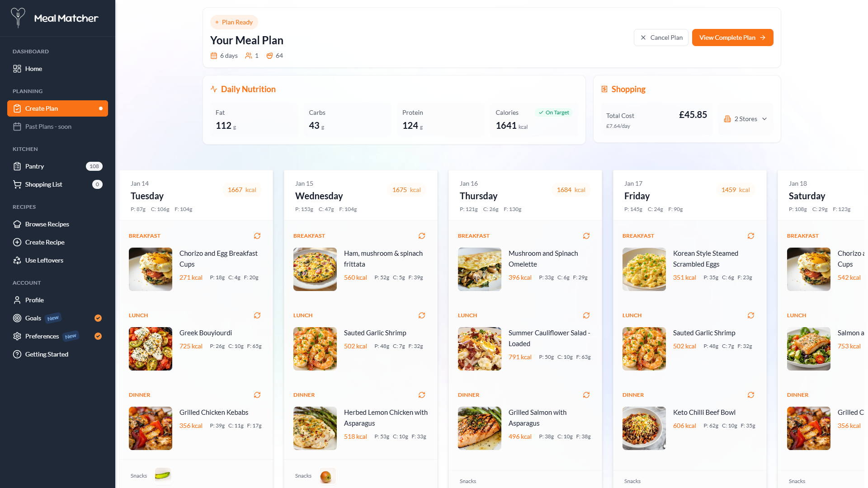Viewport: 868px width, 488px height.
Task: Click the orange checkmark beside Preferences
Action: point(98,336)
